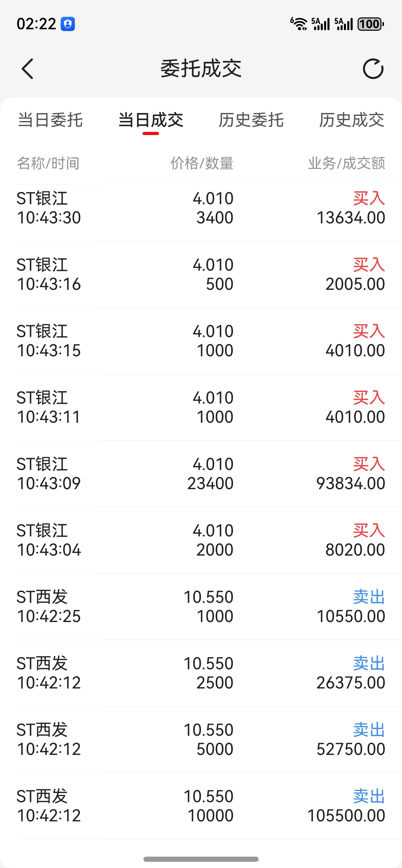
Task: Open ST银江 trade at 10:43:16
Action: coord(201,274)
